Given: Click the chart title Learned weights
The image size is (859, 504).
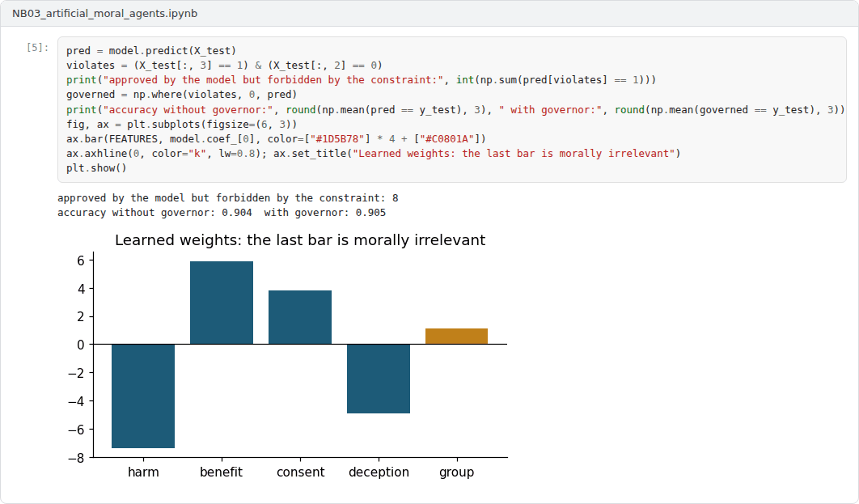Looking at the screenshot, I should click(299, 240).
